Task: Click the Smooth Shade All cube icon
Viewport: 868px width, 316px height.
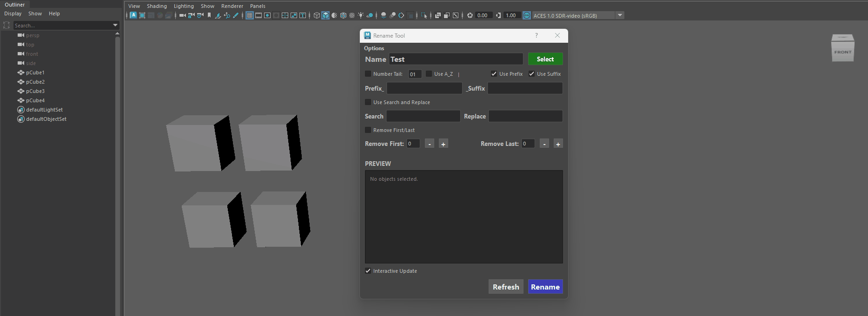Action: pyautogui.click(x=325, y=15)
